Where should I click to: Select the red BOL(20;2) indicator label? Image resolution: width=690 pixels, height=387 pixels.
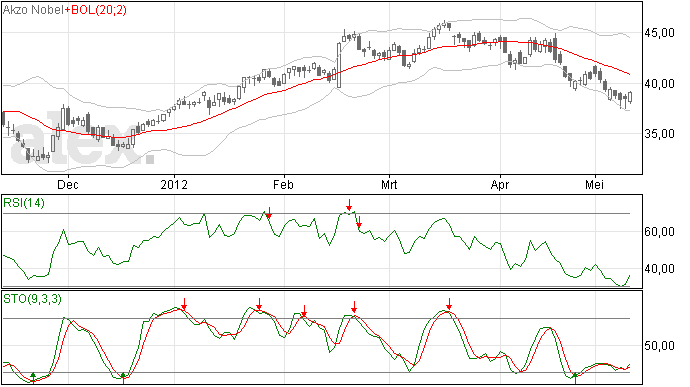pyautogui.click(x=95, y=10)
